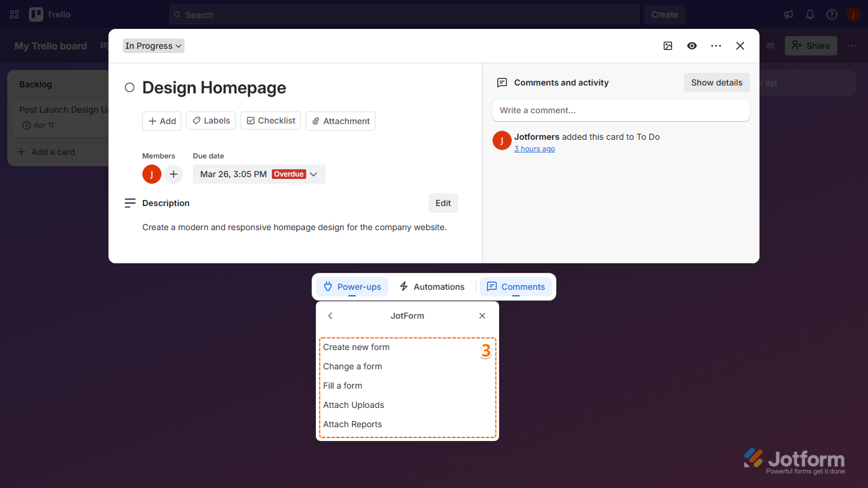Image resolution: width=868 pixels, height=488 pixels.
Task: Click the Trello logo
Action: [x=50, y=14]
